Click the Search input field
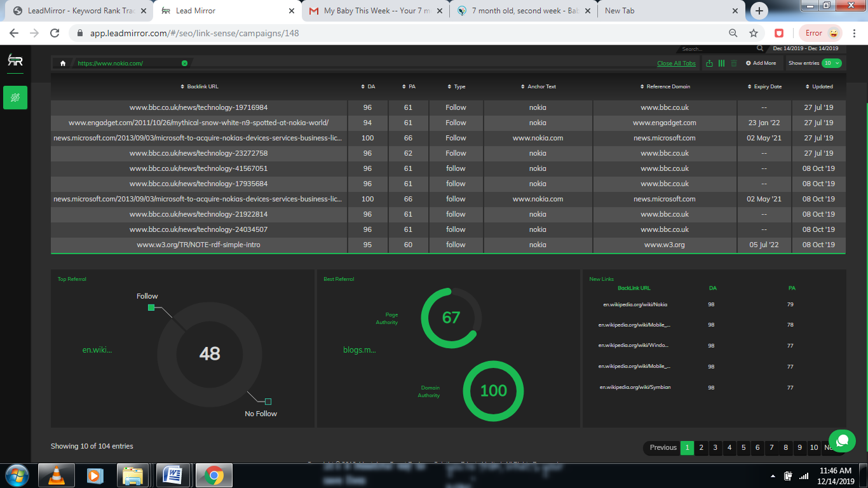 (716, 49)
